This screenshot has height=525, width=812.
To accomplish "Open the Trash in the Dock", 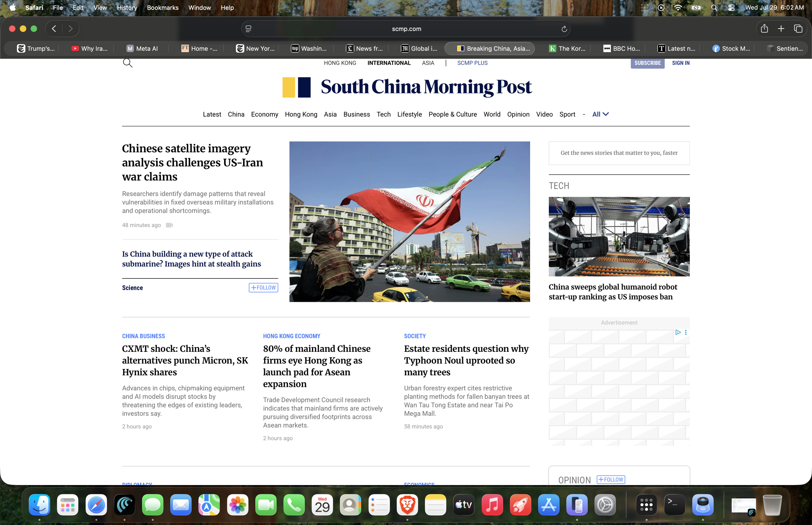I will pos(772,505).
